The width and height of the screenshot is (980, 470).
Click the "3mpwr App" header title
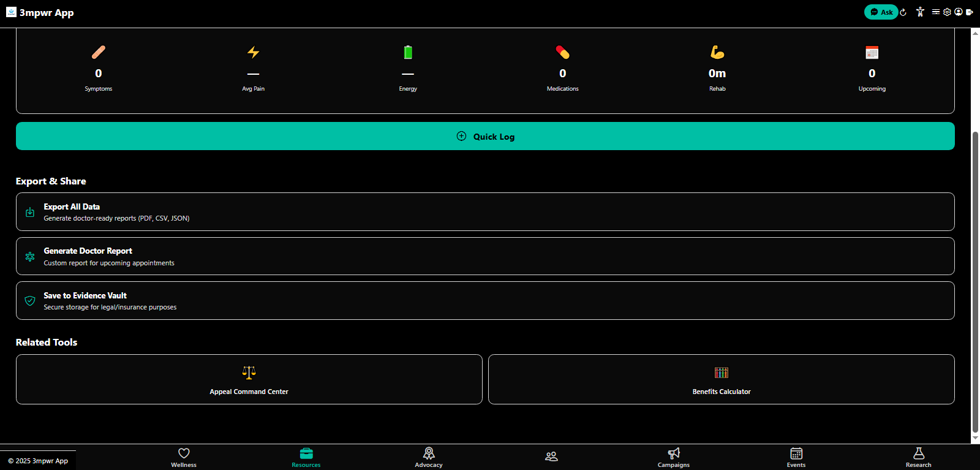47,13
